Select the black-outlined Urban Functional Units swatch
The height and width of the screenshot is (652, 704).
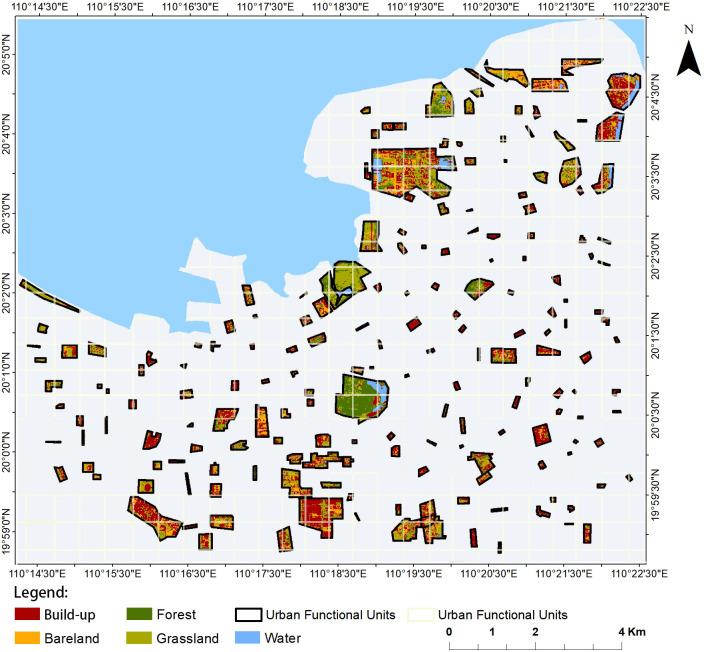254,614
